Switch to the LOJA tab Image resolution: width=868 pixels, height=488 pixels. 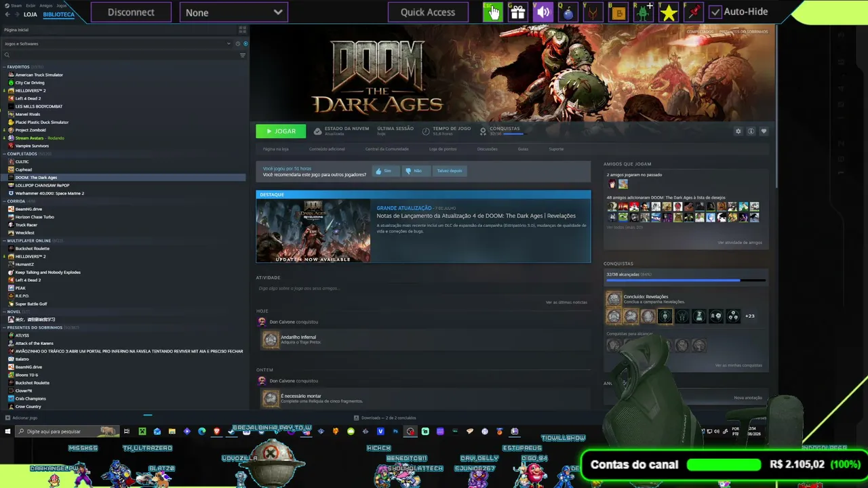[31, 14]
